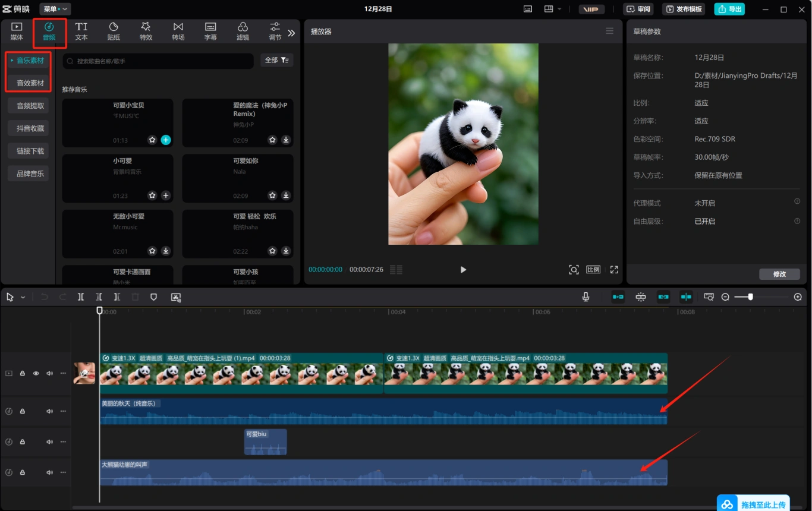Switch to the 媒体 tab
The width and height of the screenshot is (812, 511).
17,31
